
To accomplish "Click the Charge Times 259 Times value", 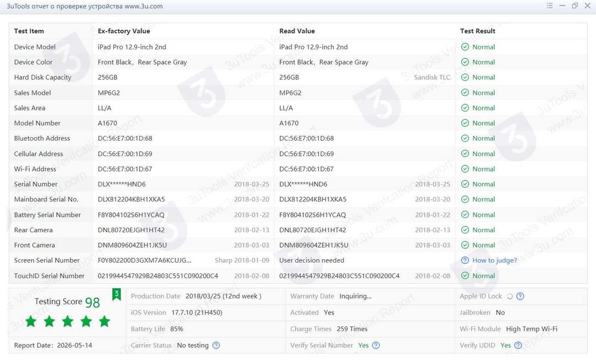I will coord(352,329).
